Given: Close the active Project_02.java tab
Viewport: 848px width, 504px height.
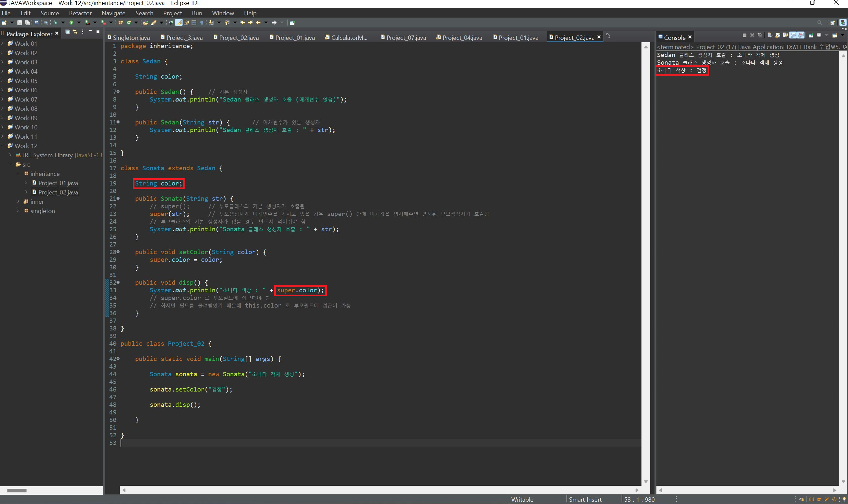Looking at the screenshot, I should click(599, 37).
